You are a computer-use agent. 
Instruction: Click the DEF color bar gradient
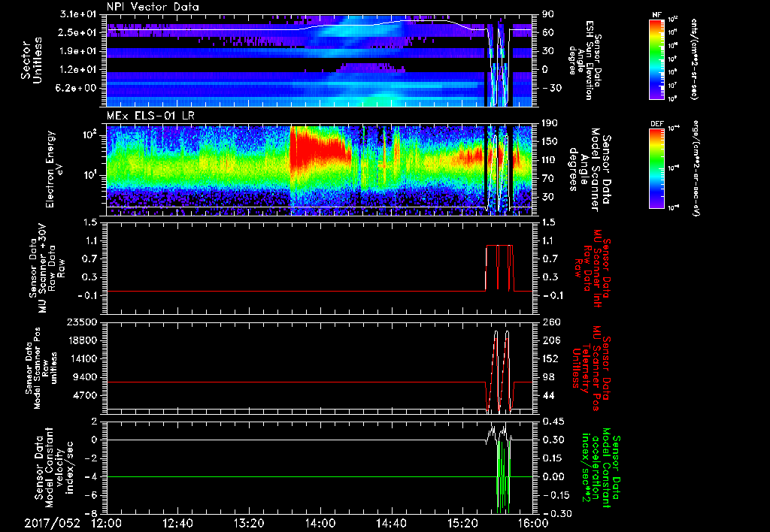pos(657,168)
